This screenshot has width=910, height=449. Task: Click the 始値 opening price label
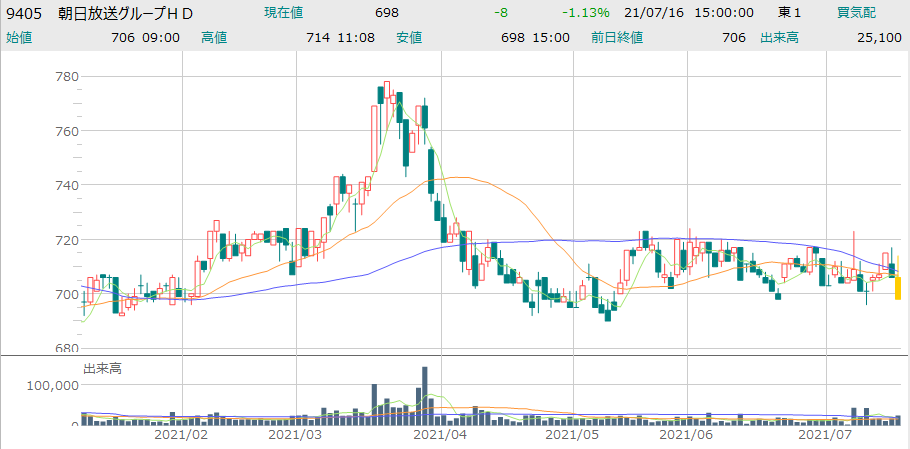(18, 37)
